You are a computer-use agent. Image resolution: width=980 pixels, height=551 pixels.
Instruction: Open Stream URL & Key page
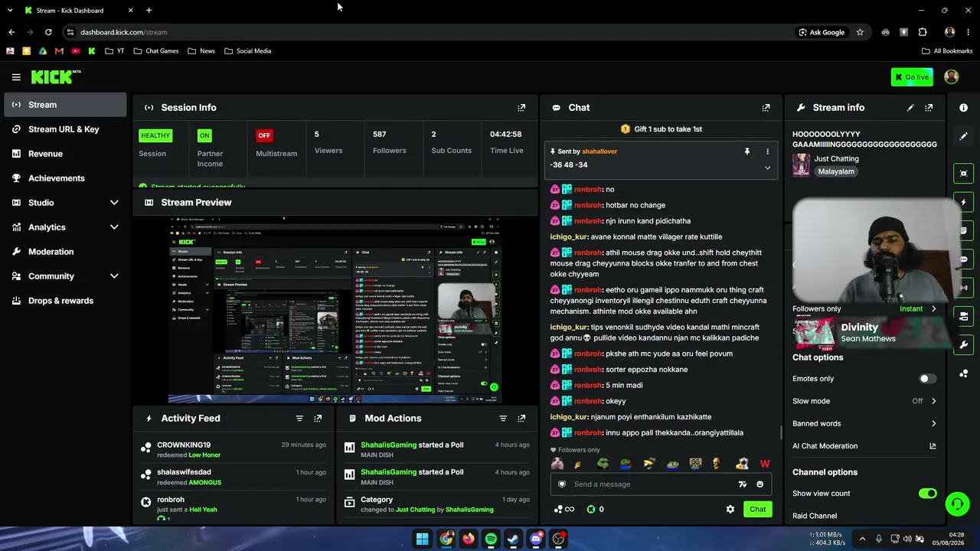pos(65,129)
